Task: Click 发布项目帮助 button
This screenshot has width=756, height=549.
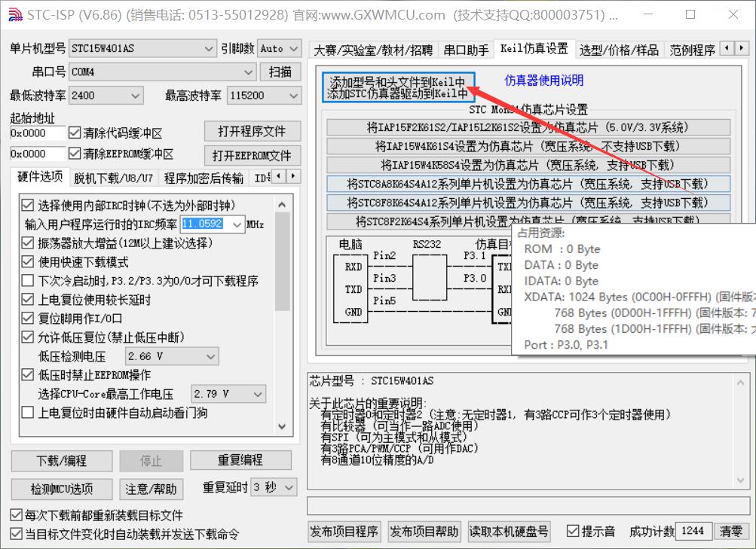Action: [424, 532]
